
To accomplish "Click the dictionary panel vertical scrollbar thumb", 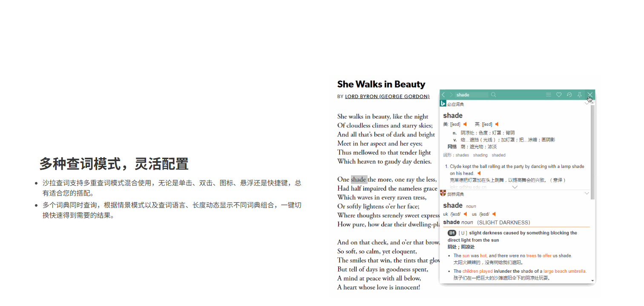I will tap(593, 152).
